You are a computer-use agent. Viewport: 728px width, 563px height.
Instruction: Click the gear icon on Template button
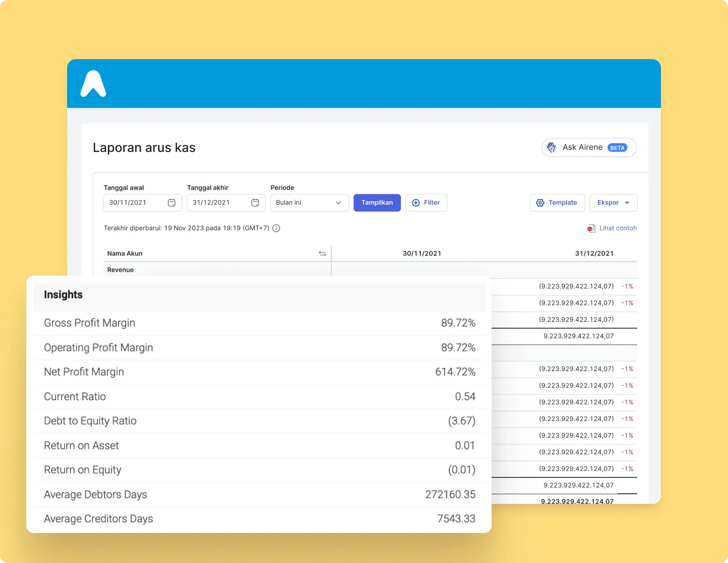point(540,203)
